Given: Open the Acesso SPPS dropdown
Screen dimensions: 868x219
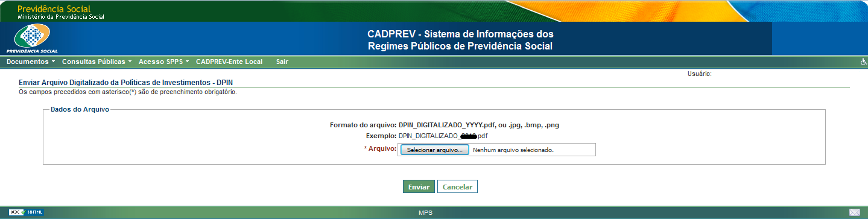Looking at the screenshot, I should (x=163, y=62).
